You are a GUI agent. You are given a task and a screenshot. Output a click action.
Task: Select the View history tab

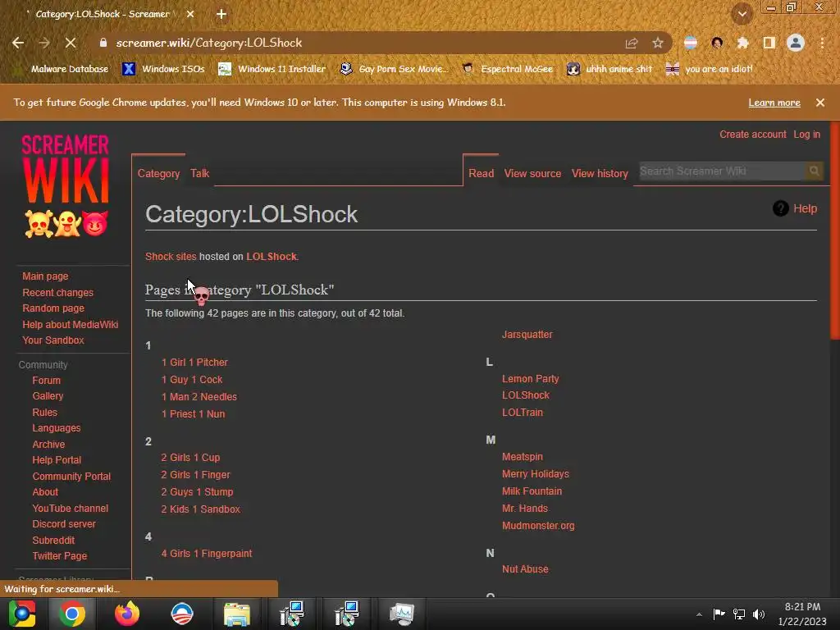point(600,173)
